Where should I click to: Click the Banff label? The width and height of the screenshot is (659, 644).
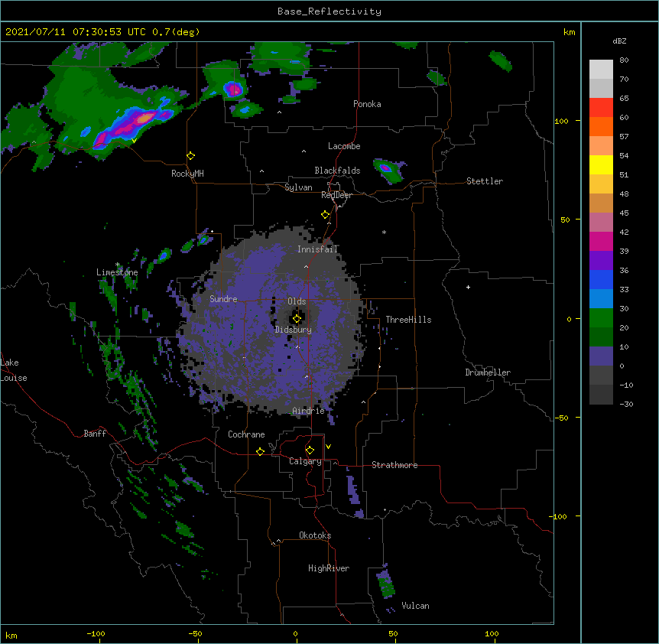point(95,434)
